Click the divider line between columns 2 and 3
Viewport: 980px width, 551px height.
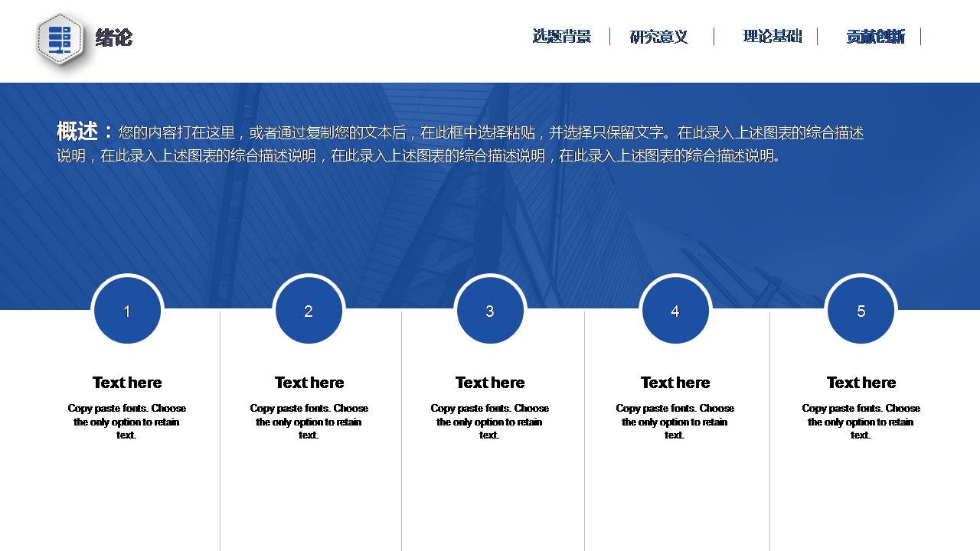[x=401, y=429]
